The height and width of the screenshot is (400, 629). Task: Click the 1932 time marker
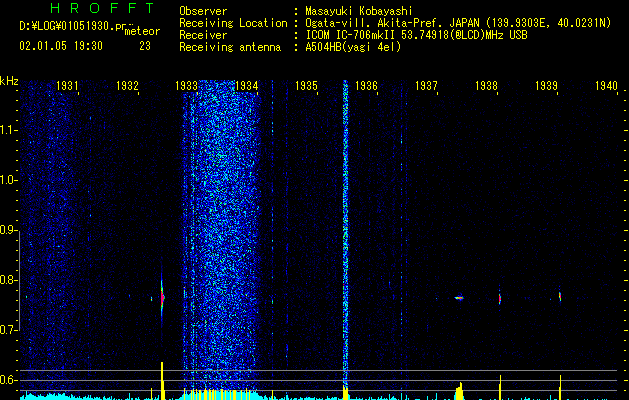click(x=127, y=85)
